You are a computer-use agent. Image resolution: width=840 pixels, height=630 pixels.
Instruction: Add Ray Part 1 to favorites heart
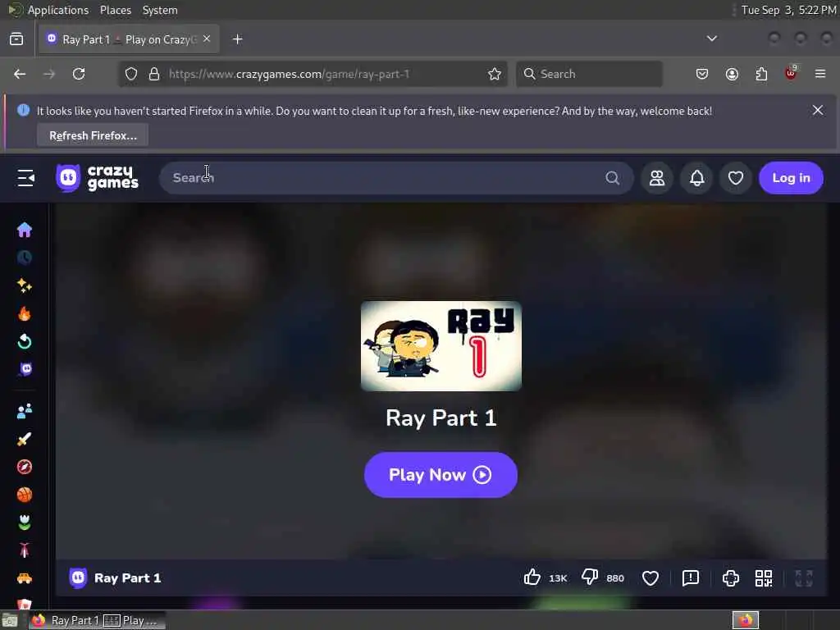[651, 578]
